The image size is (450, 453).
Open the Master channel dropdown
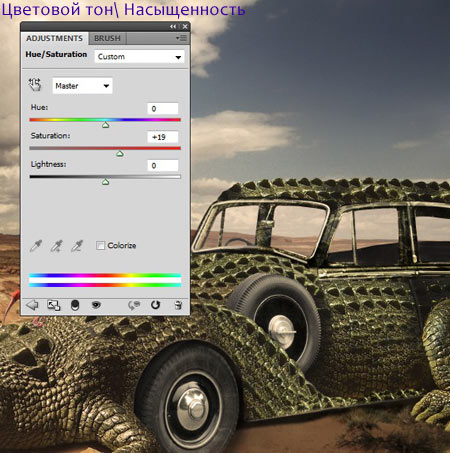[x=82, y=86]
